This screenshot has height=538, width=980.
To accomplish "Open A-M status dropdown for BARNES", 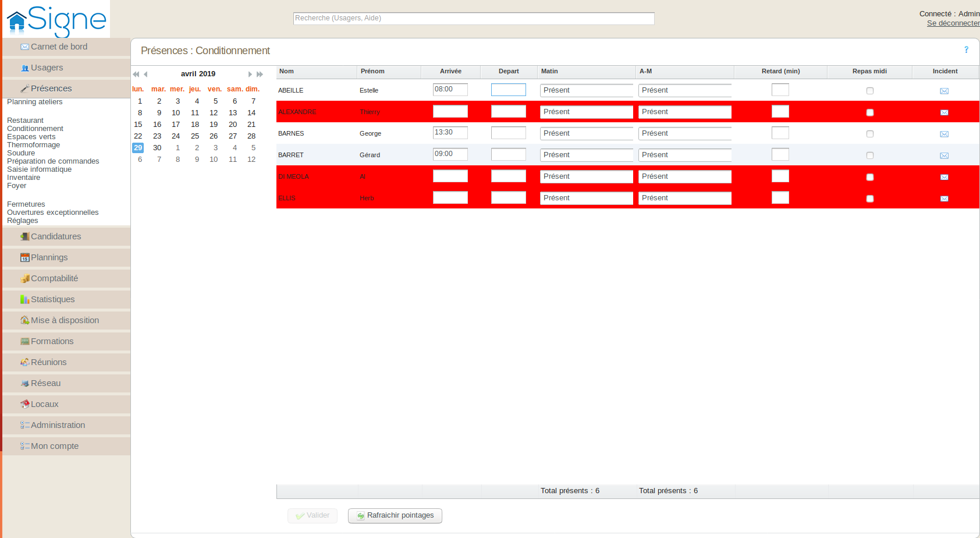I will pos(685,133).
